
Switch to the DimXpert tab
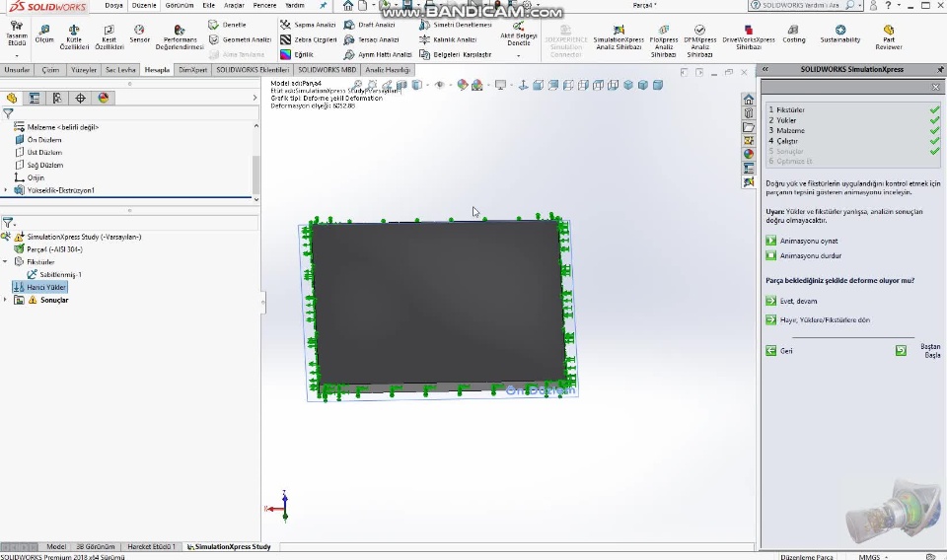[x=192, y=69]
